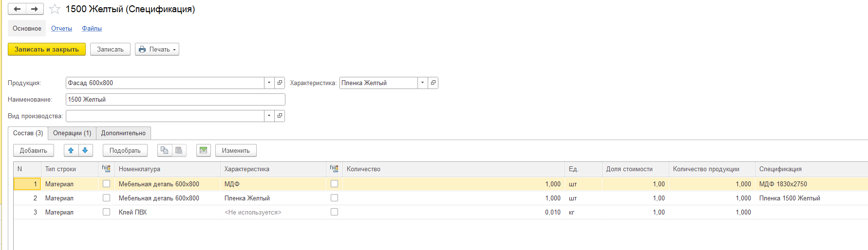The height and width of the screenshot is (250, 868).
Task: Copy rows using the copy icon
Action: tap(165, 150)
